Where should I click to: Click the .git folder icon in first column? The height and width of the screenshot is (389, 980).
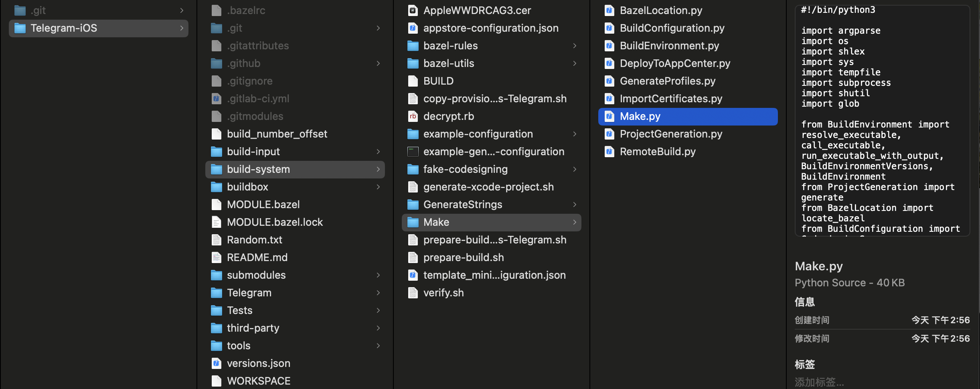click(20, 10)
